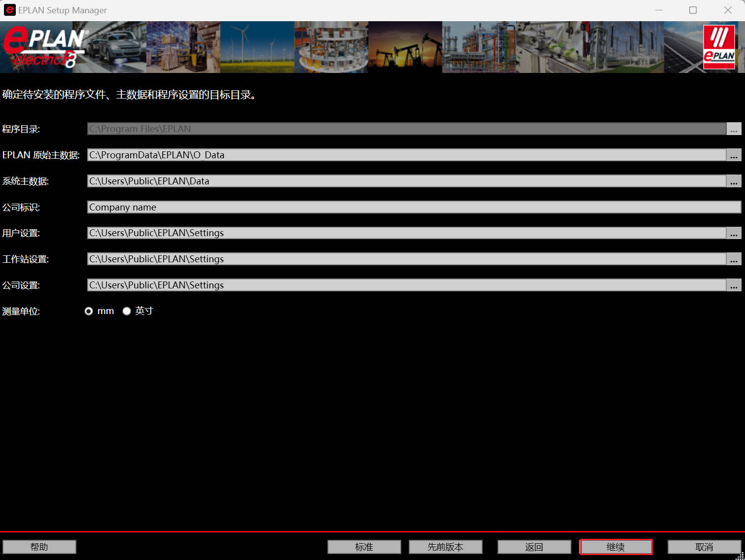Viewport: 745px width, 560px height.
Task: Click the EPLAN icon in the title bar
Action: [9, 10]
